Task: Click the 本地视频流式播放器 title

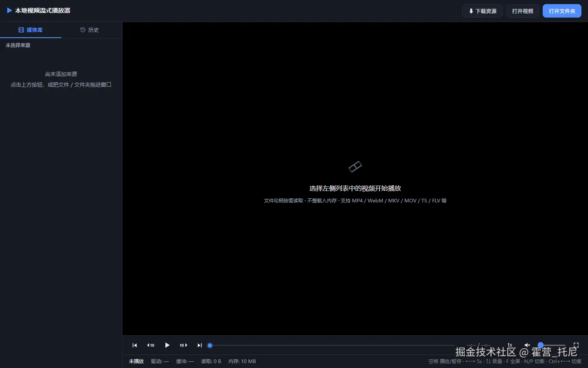Action: pyautogui.click(x=42, y=11)
